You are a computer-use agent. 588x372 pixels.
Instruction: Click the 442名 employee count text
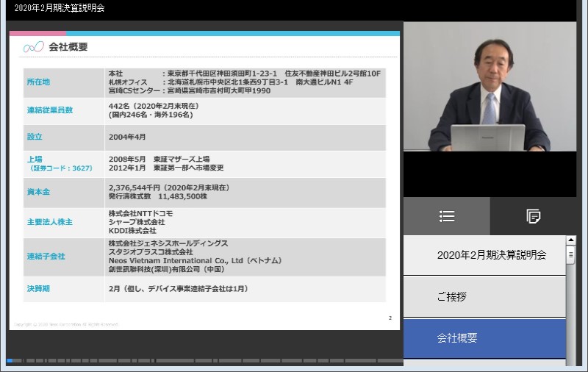click(119, 106)
